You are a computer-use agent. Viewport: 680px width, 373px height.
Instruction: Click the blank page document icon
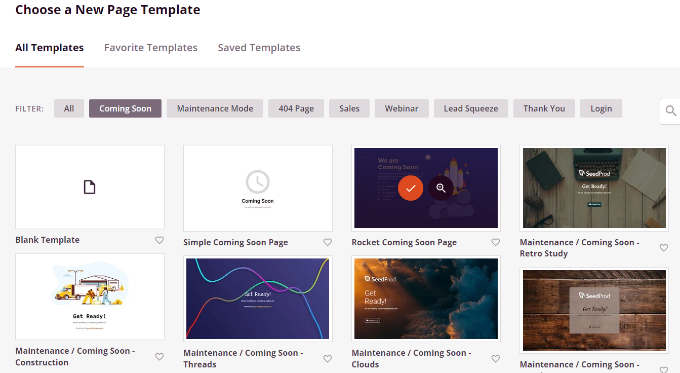(x=89, y=187)
